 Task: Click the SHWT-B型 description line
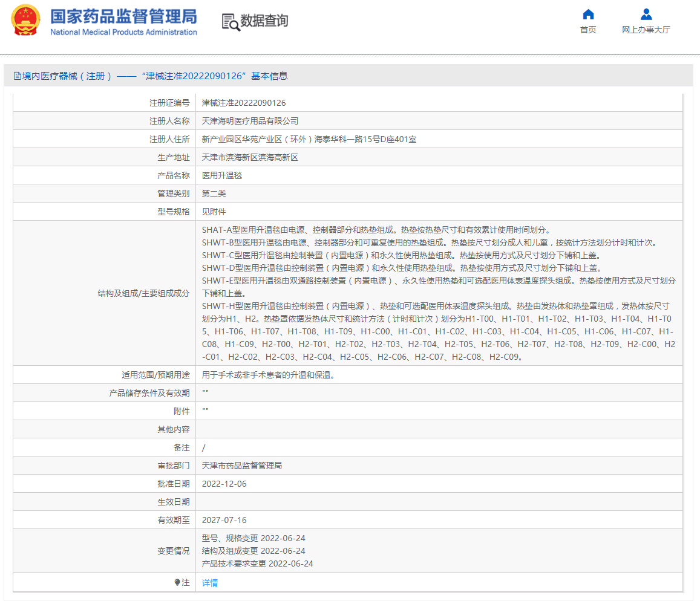point(429,242)
